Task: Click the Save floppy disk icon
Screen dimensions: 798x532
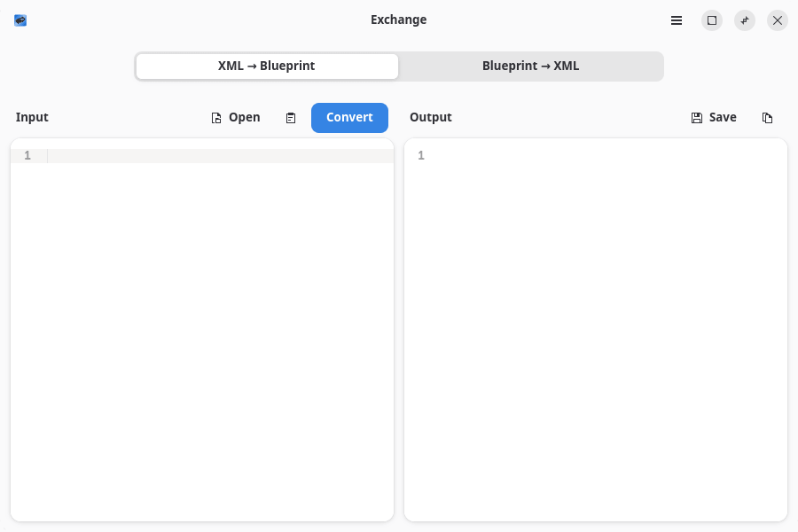Action: (x=697, y=118)
